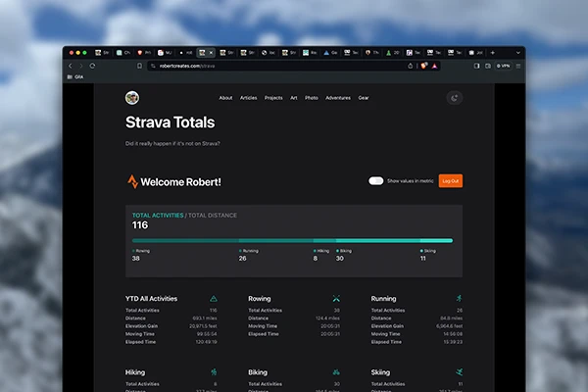This screenshot has width=588, height=392.
Task: Click the orange Log Out button
Action: pyautogui.click(x=451, y=180)
